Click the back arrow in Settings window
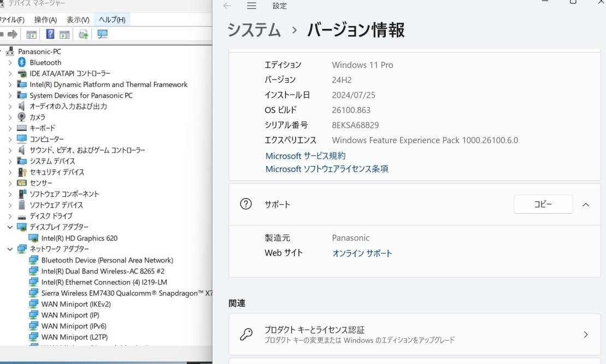The image size is (606, 364). (x=227, y=6)
